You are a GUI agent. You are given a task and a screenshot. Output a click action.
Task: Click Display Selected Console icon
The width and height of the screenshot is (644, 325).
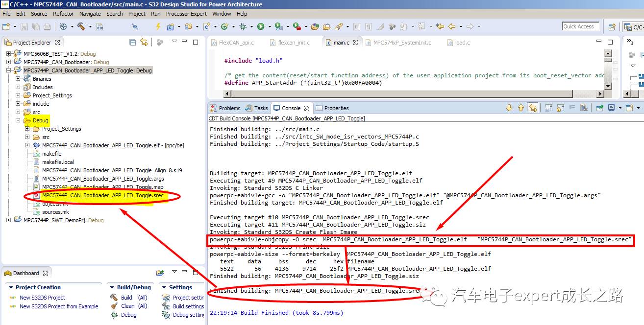pos(612,108)
